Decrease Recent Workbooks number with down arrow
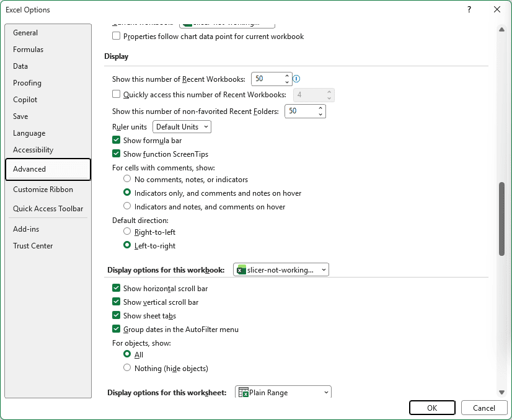This screenshot has height=420, width=512. [287, 82]
